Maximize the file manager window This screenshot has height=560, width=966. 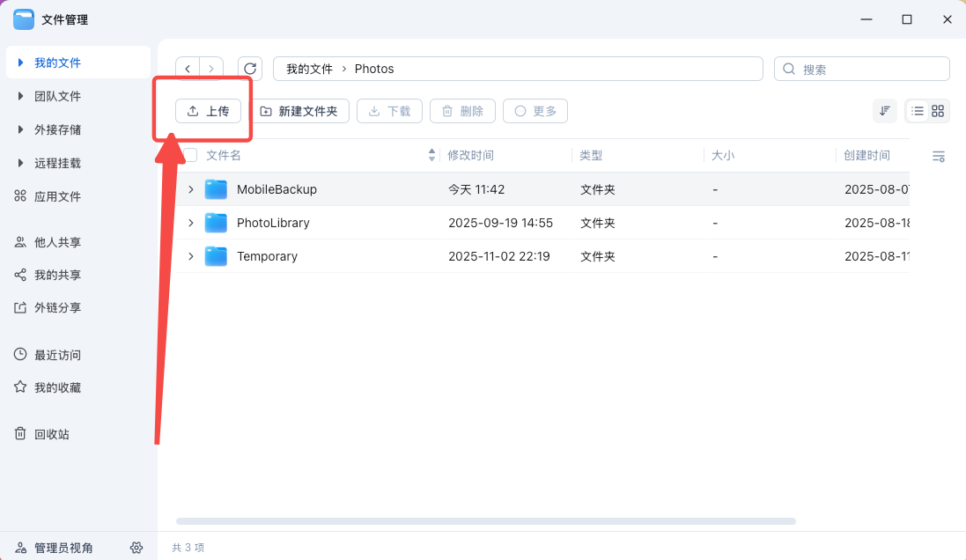click(x=907, y=19)
